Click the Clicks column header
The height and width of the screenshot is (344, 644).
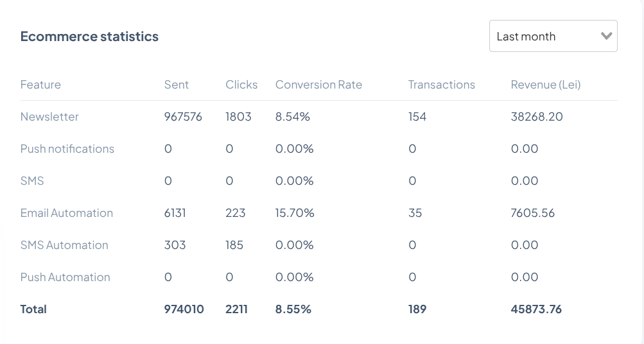[241, 85]
